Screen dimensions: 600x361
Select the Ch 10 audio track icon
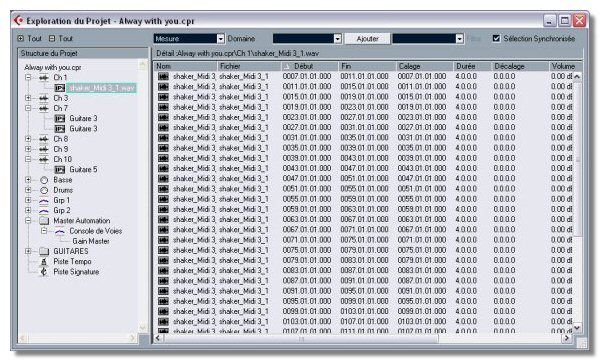(44, 159)
